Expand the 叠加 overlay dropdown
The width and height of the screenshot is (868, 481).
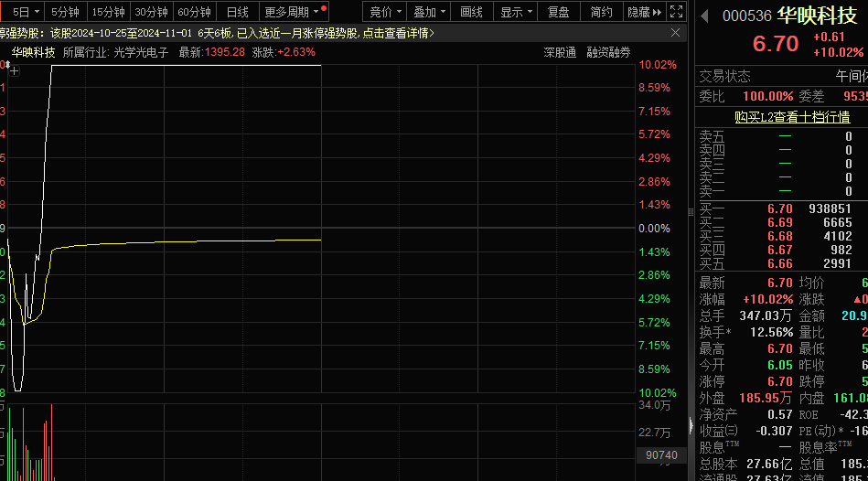430,12
